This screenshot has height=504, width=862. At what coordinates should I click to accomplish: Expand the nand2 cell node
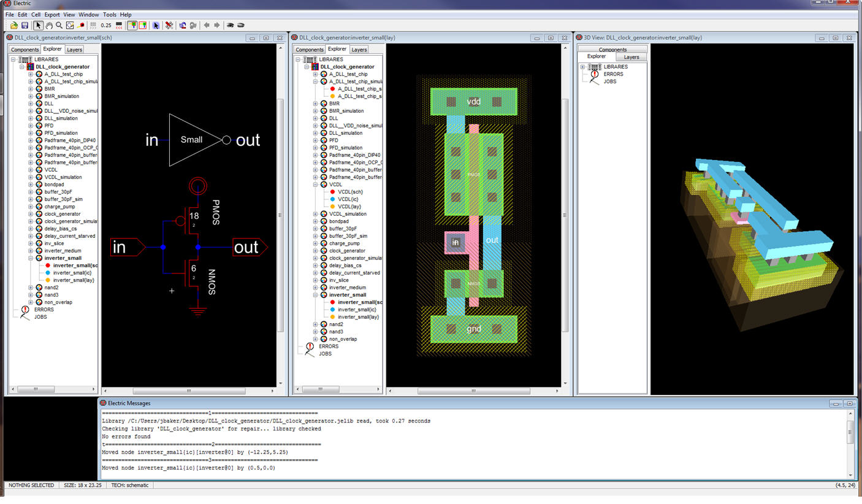click(30, 288)
